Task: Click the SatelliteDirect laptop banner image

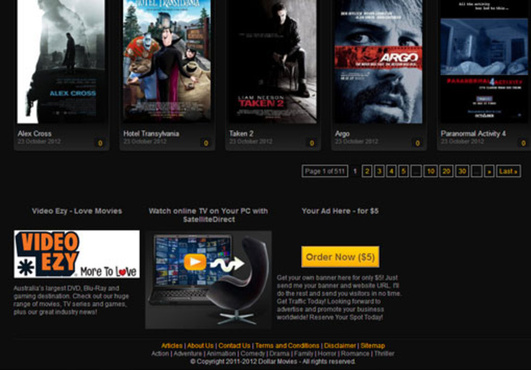Action: click(208, 280)
